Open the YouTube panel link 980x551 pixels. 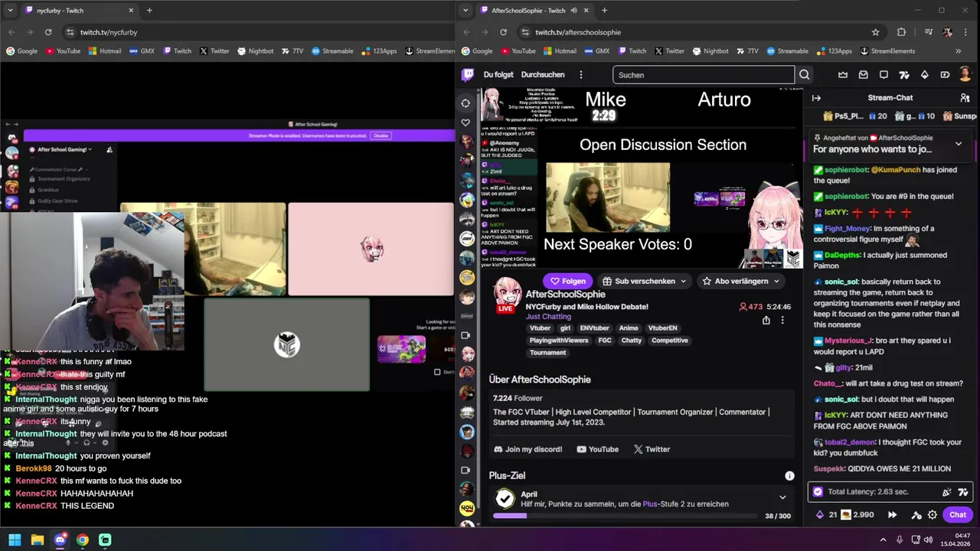(597, 449)
